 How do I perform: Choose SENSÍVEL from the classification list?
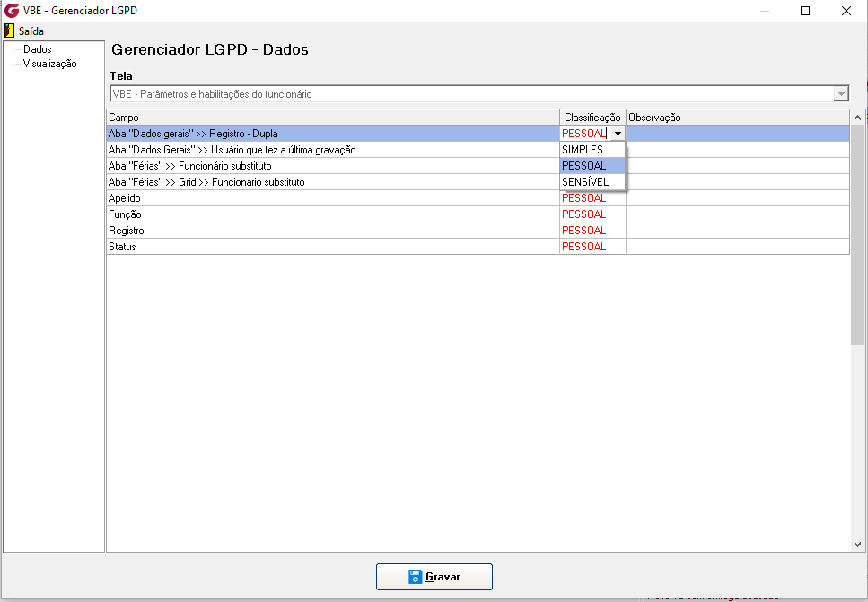click(592, 181)
